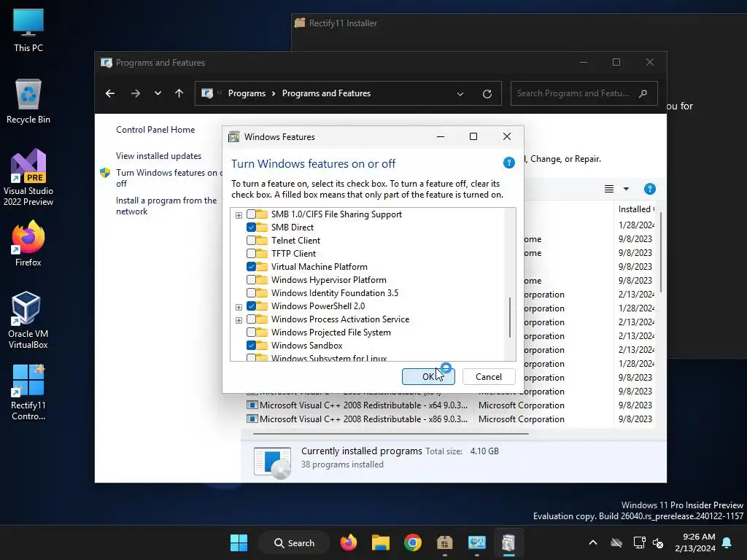This screenshot has width=747, height=560.
Task: Click Cancel in Windows Features
Action: [489, 377]
